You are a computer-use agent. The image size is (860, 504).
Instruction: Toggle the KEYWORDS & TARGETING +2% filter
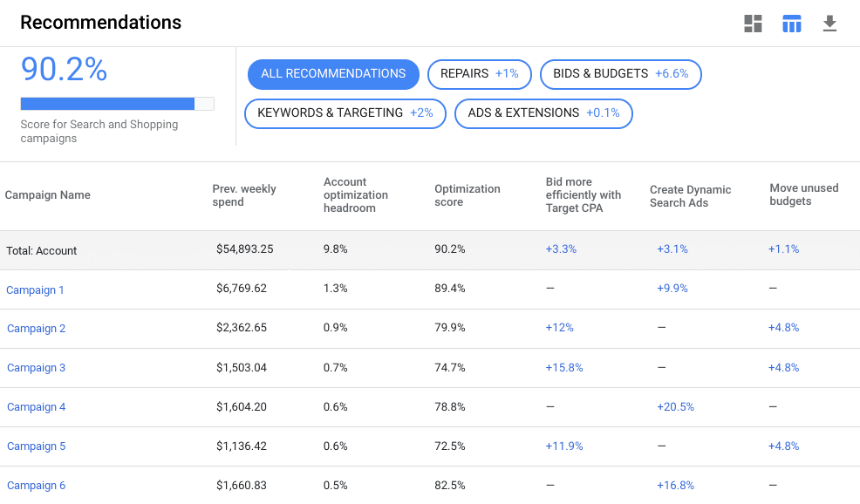tap(345, 114)
